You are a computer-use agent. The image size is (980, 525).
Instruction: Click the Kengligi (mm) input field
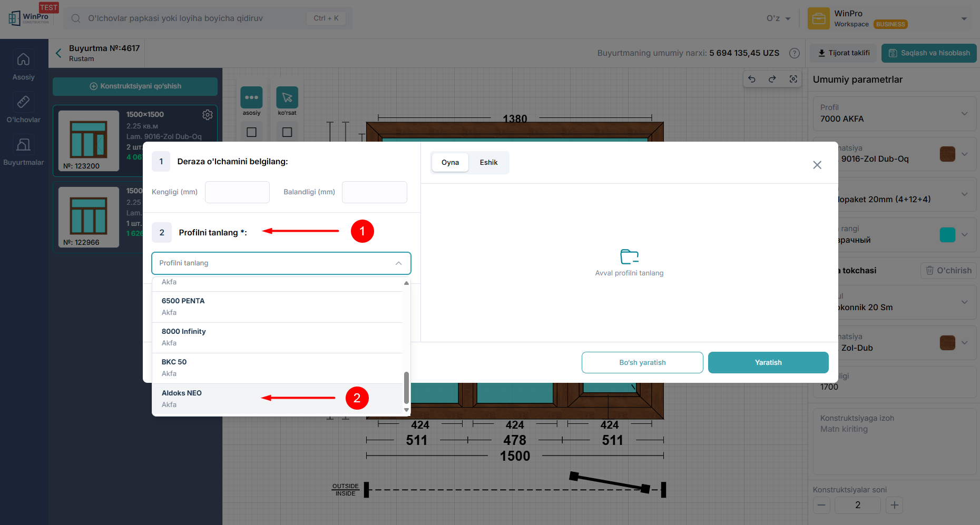coord(237,192)
